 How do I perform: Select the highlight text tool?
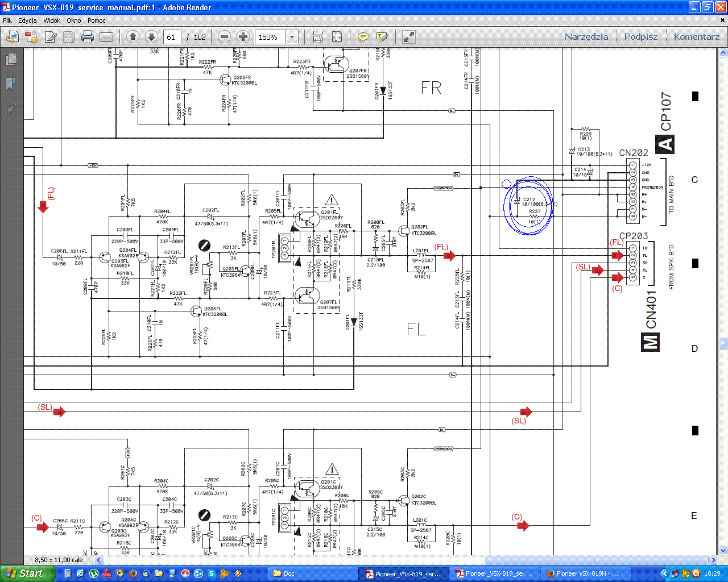382,37
